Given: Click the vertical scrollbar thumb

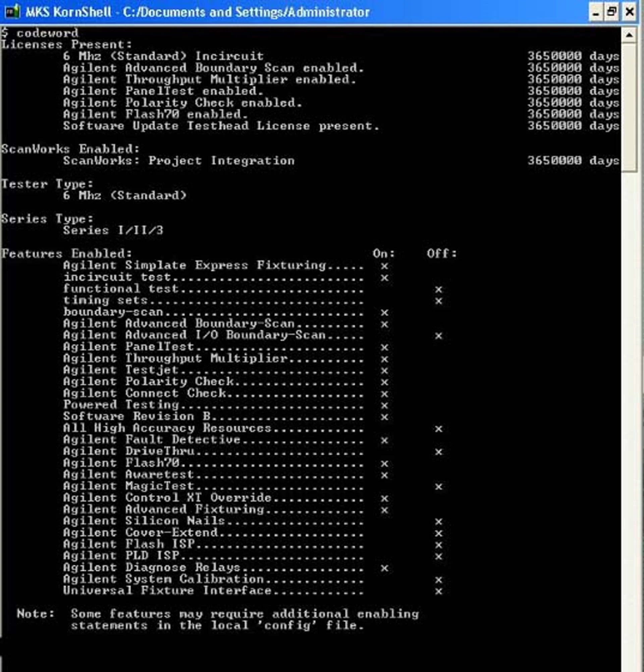Looking at the screenshot, I should [x=629, y=107].
